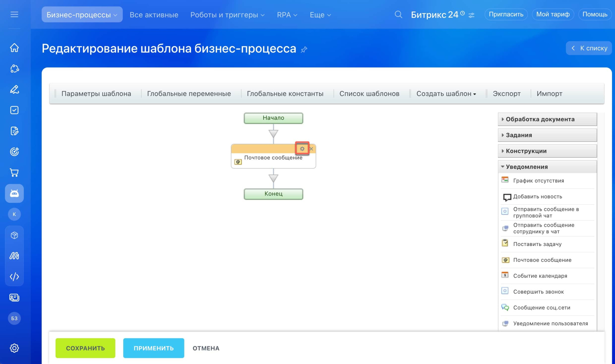Open settings gear of Почтовое сообщение block

click(302, 149)
